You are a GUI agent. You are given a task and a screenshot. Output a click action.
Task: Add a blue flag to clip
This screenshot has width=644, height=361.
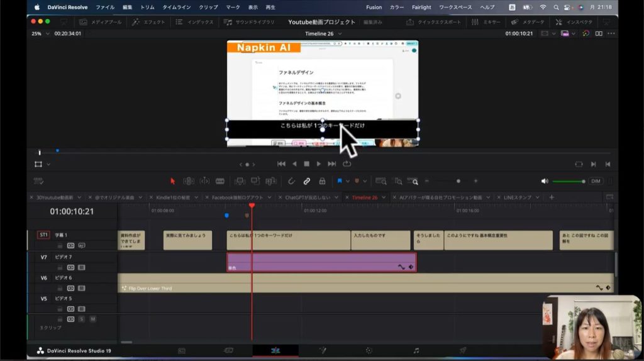340,181
